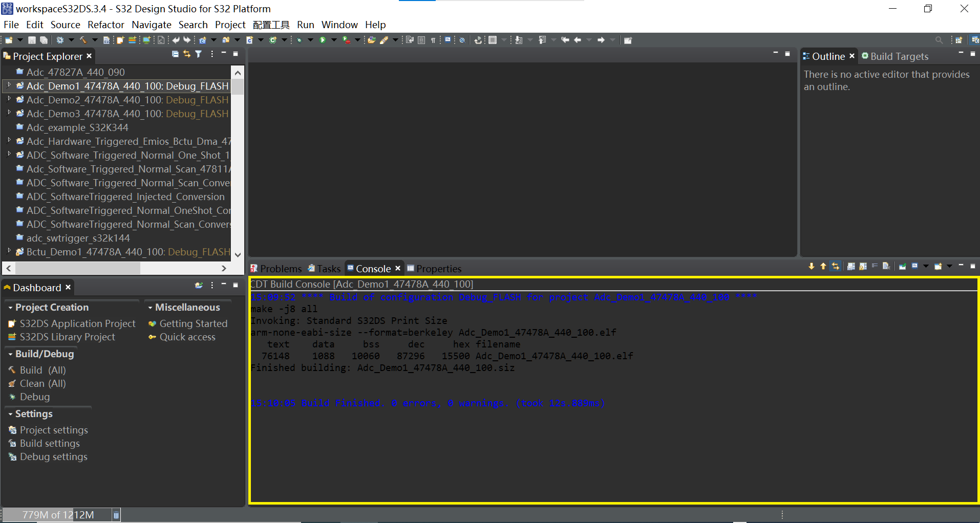This screenshot has width=980, height=523.
Task: Click Getting Started link in Dashboard
Action: pyautogui.click(x=193, y=324)
